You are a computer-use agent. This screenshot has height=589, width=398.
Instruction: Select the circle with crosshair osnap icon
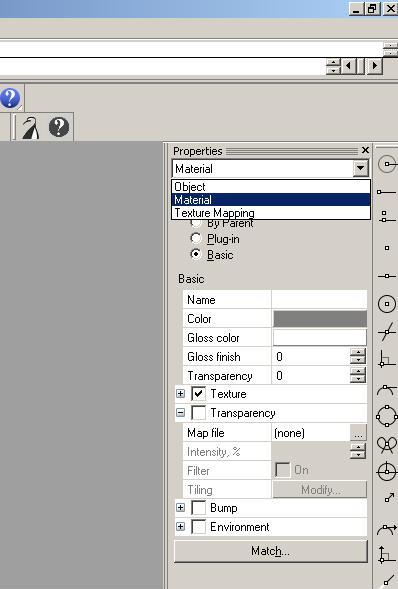pos(387,471)
